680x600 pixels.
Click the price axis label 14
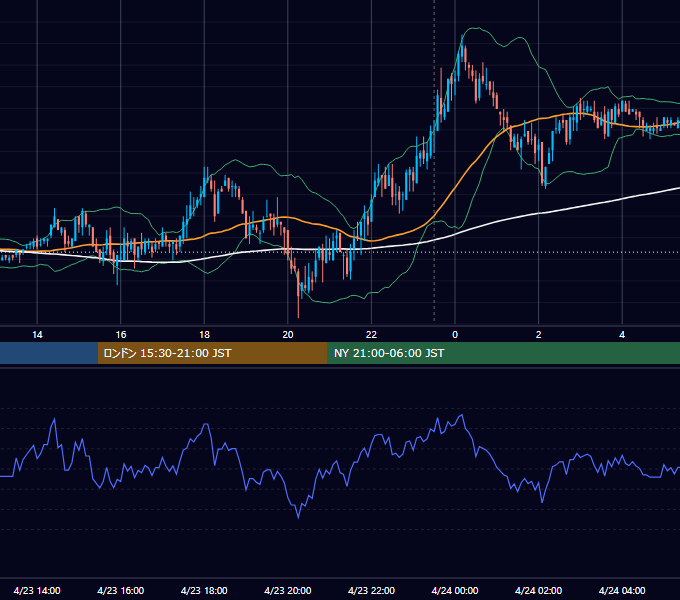[37, 335]
